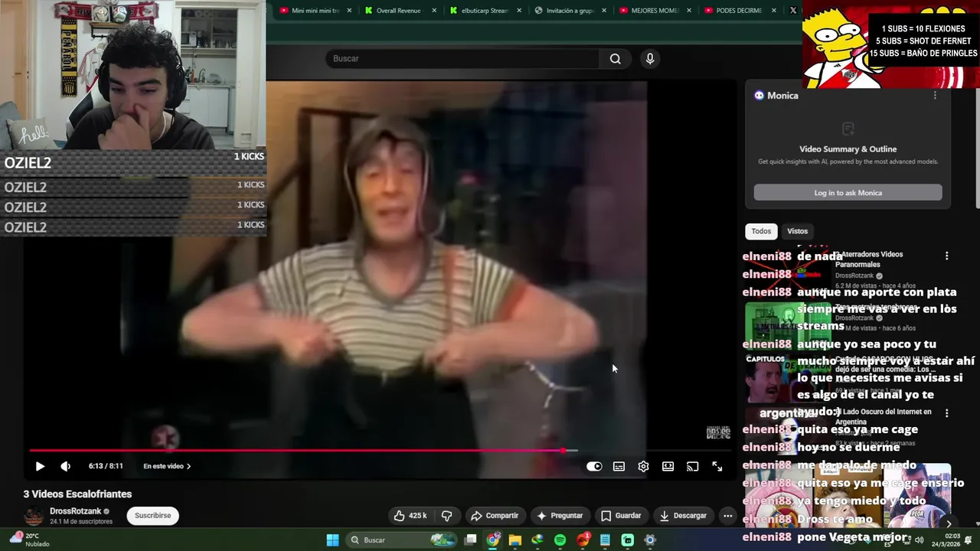980x551 pixels.
Task: Open the Settings gear app in the taskbar
Action: pos(650,540)
